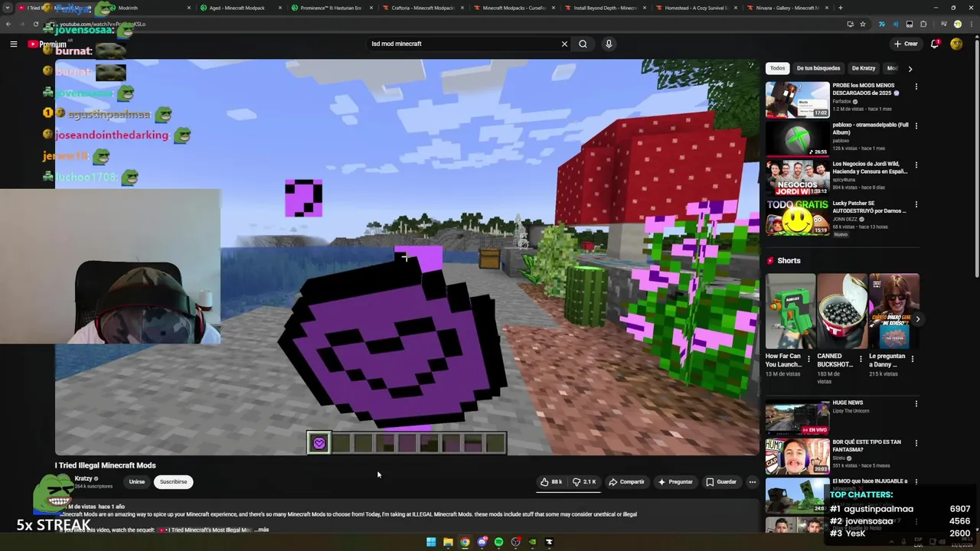Open more actions for the video
The height and width of the screenshot is (551, 980).
[x=753, y=482]
